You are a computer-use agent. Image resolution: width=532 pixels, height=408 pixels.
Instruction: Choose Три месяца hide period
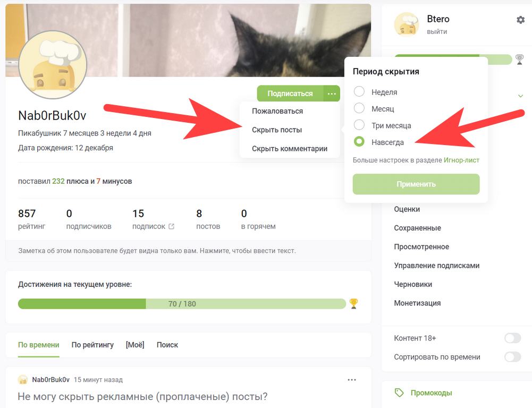359,125
